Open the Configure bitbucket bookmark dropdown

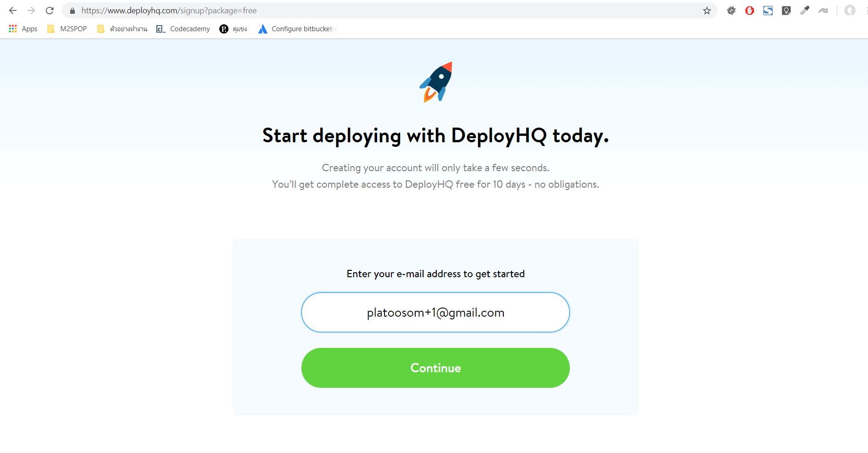[x=297, y=28]
